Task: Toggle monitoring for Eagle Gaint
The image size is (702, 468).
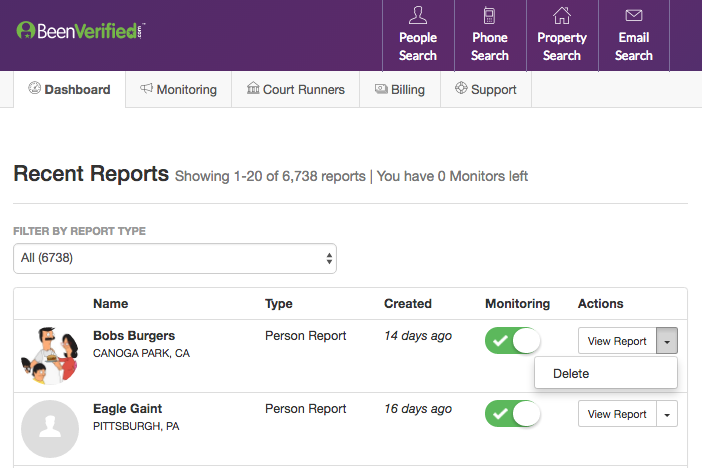Action: pyautogui.click(x=513, y=413)
